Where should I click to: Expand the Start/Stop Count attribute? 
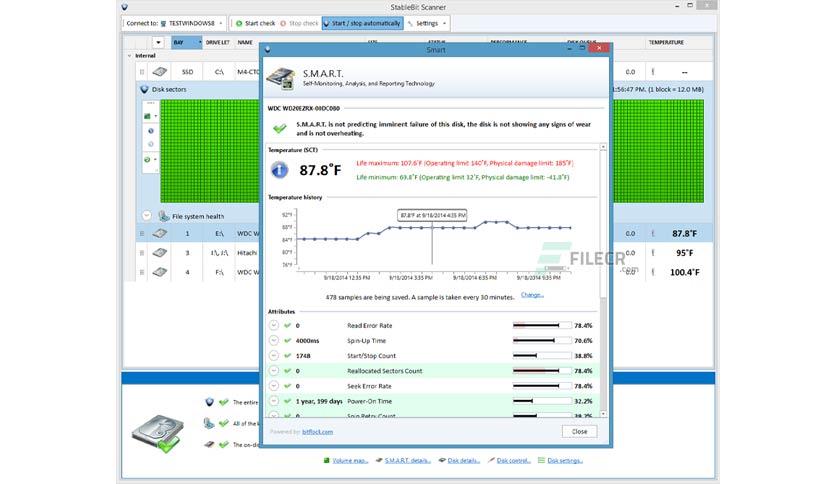point(274,356)
